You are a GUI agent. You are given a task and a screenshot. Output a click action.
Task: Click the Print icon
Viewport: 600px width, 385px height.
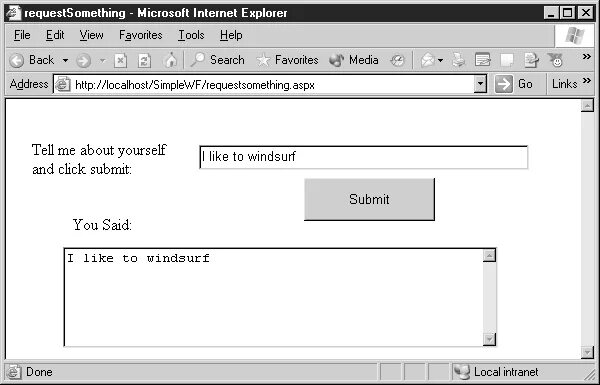pyautogui.click(x=458, y=60)
